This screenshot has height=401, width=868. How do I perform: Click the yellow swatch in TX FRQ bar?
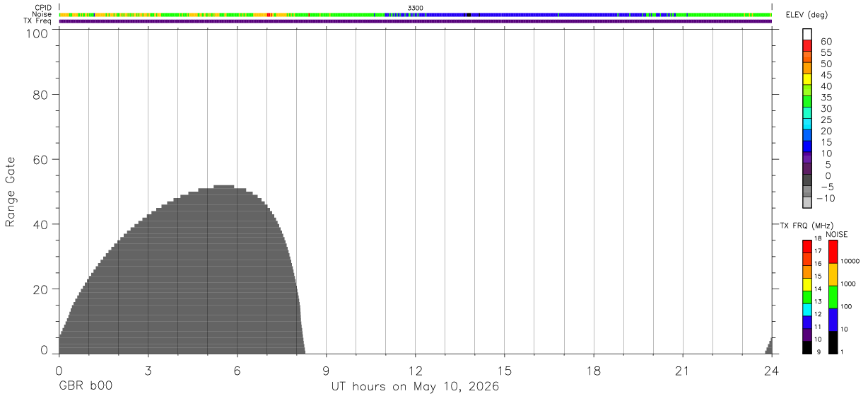click(807, 284)
